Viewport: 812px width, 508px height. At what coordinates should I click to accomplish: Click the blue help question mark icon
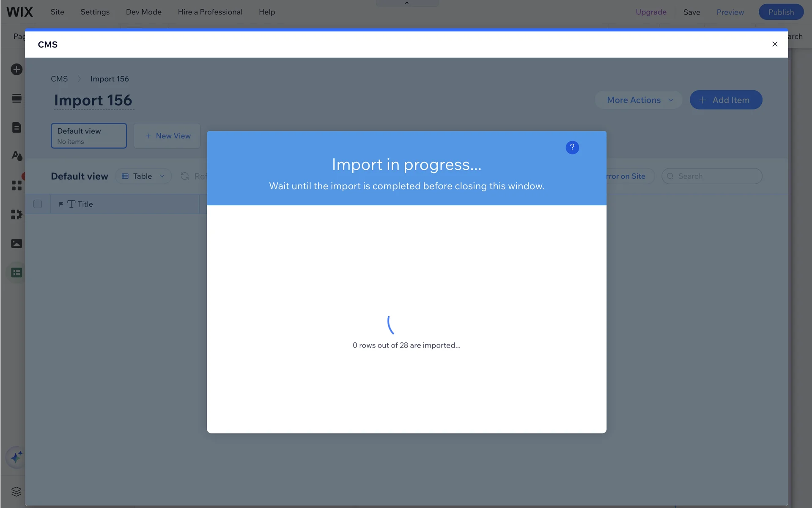point(572,147)
